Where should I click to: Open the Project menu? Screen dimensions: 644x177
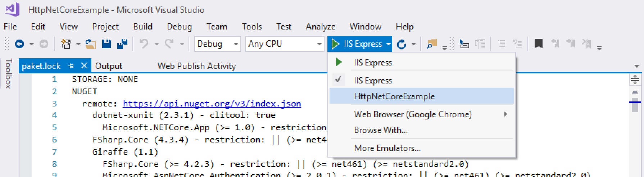[x=105, y=27]
